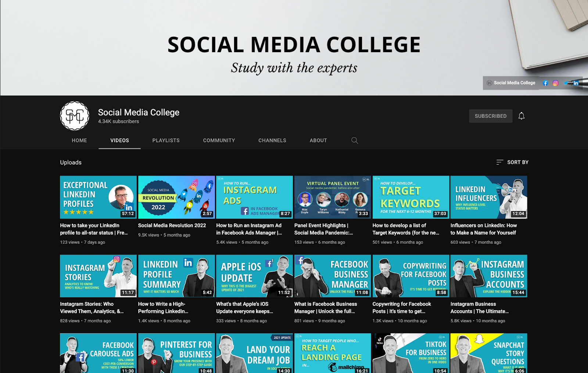Open LinkedIn Profile Summary thumbnail
Screen dimensions: 588x373
(x=176, y=276)
